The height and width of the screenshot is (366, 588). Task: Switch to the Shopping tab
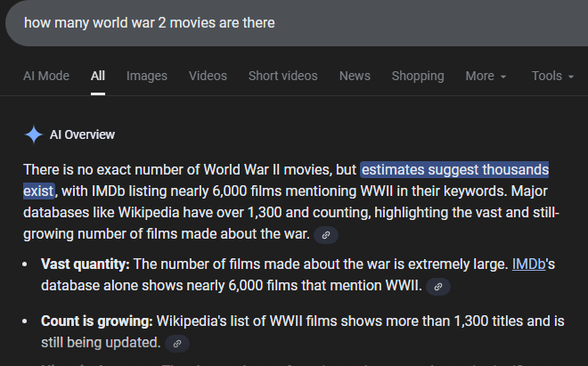click(418, 76)
